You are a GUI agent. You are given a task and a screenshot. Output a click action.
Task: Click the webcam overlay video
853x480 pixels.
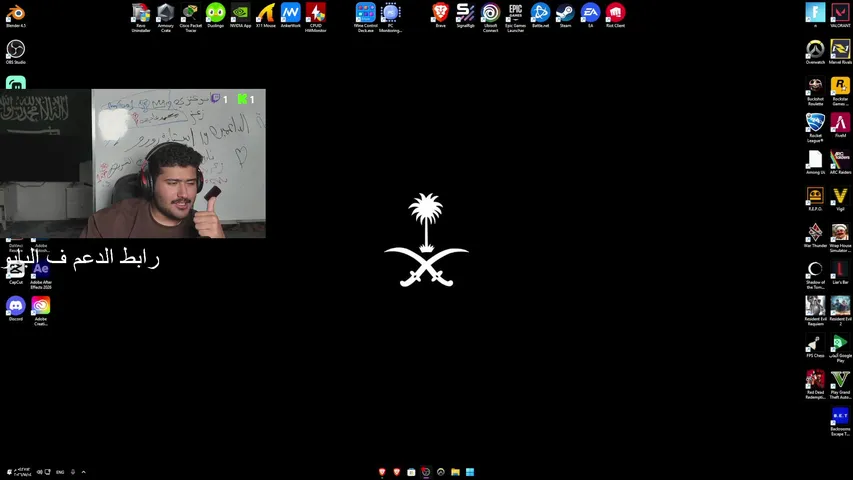click(x=133, y=163)
